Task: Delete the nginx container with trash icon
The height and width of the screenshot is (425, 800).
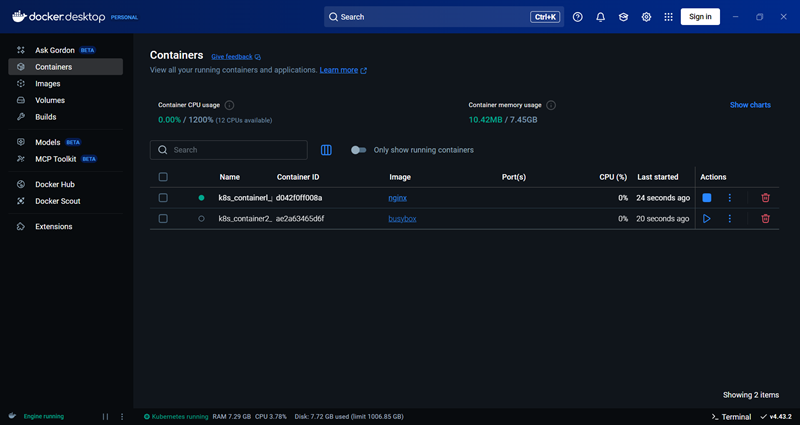Action: tap(765, 198)
